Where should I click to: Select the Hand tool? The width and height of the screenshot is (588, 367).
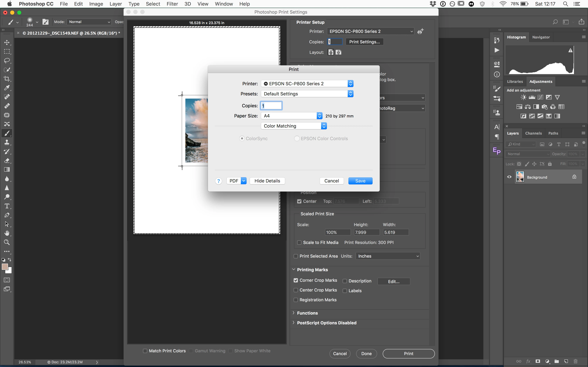(x=7, y=233)
